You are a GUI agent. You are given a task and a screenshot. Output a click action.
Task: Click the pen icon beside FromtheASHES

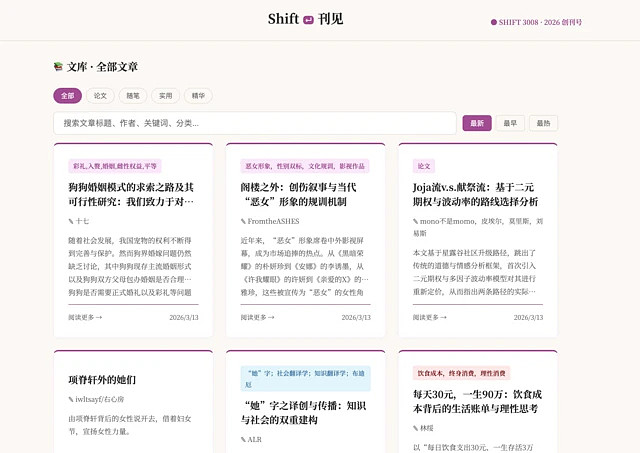coord(243,221)
